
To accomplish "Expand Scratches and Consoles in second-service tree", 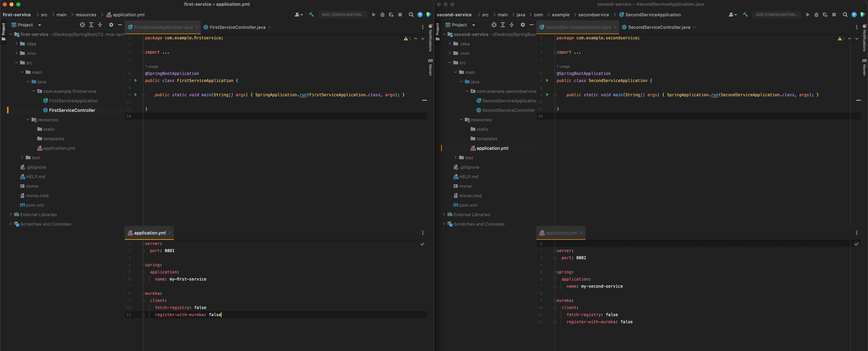I will point(444,224).
